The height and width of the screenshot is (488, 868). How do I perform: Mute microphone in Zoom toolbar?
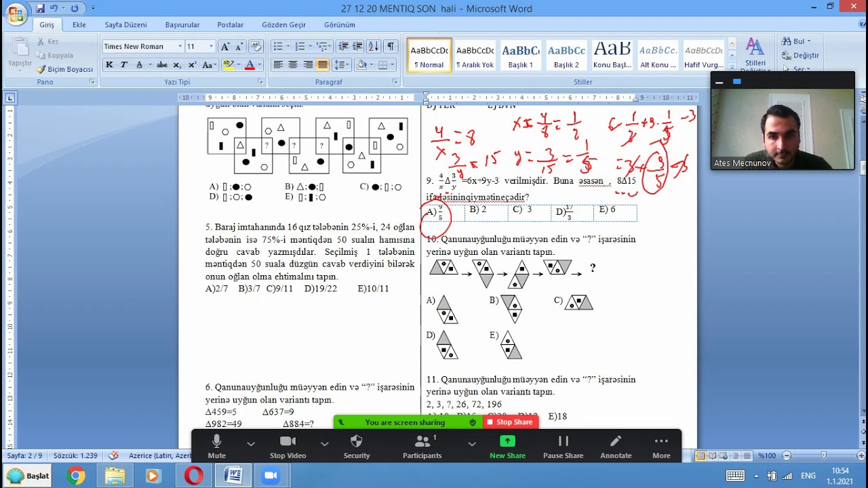coord(217,447)
